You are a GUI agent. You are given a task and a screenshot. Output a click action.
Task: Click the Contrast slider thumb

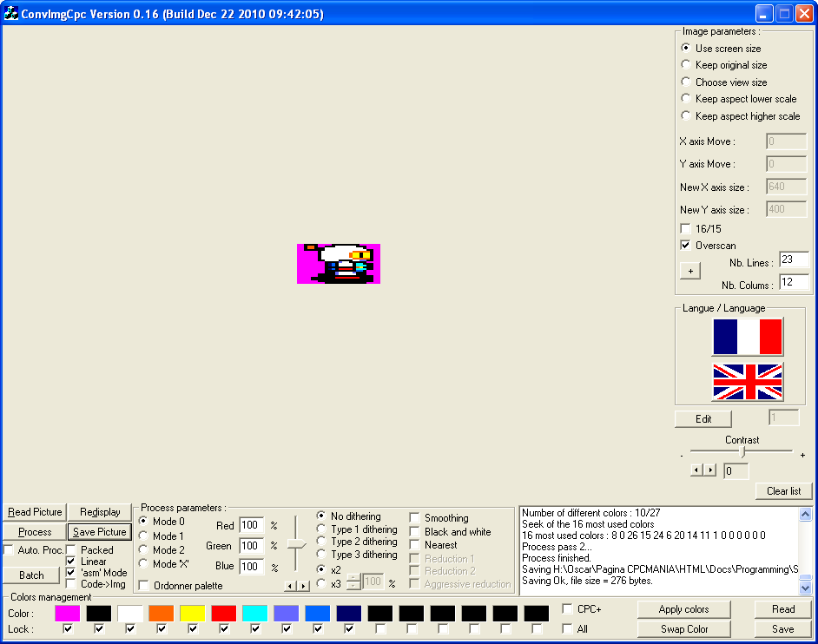[x=742, y=451]
